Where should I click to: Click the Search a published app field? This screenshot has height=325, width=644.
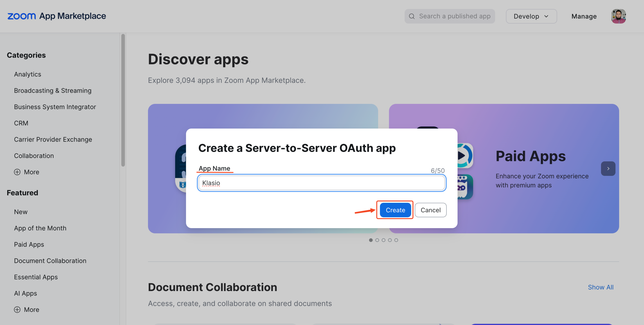(450, 16)
